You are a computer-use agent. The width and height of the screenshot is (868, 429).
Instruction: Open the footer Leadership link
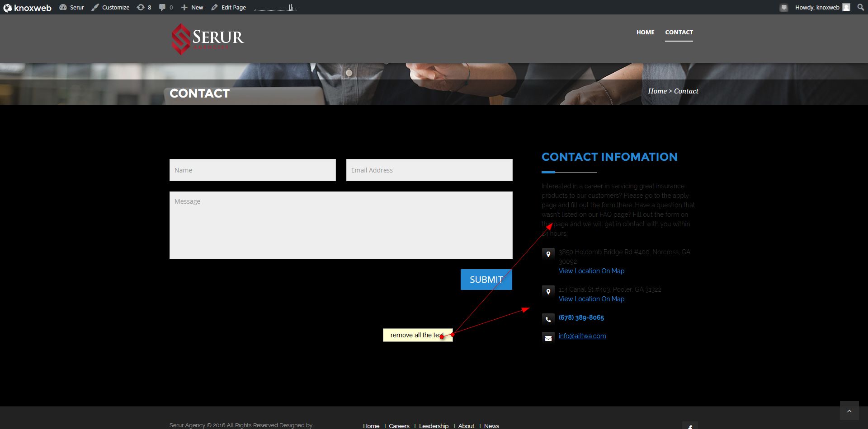point(434,426)
